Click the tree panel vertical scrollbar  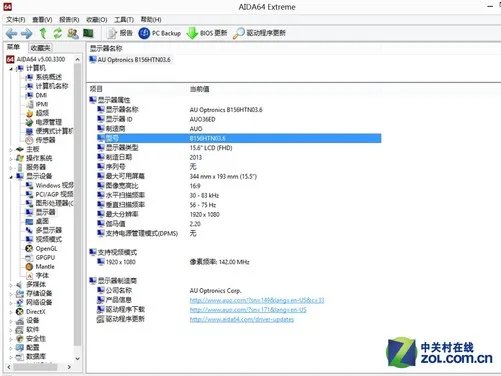78,204
